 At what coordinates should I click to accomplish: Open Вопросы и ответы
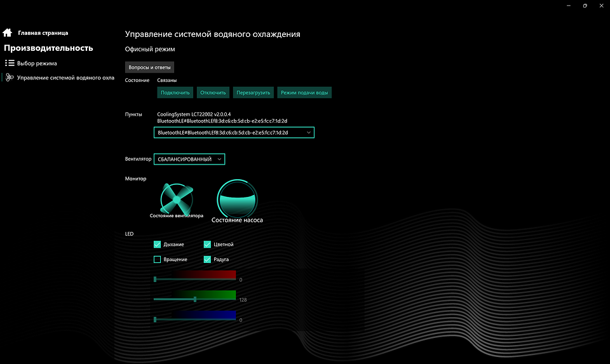pos(149,67)
